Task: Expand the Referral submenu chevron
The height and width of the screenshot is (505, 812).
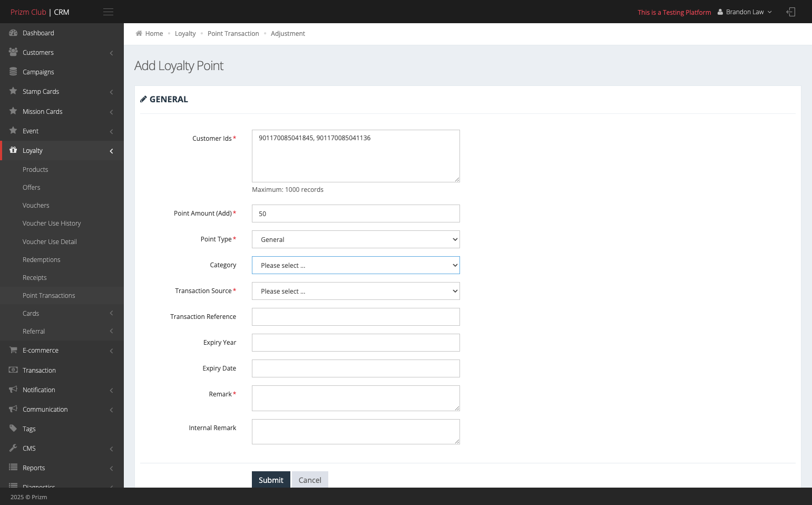Action: (x=111, y=332)
